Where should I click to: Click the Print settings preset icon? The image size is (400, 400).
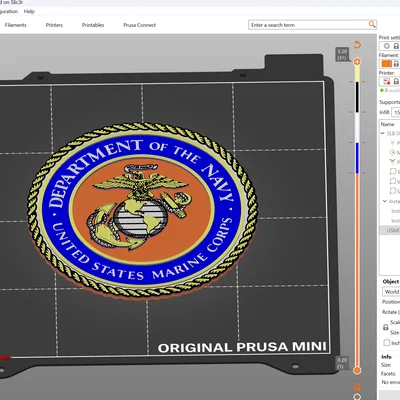point(387,46)
